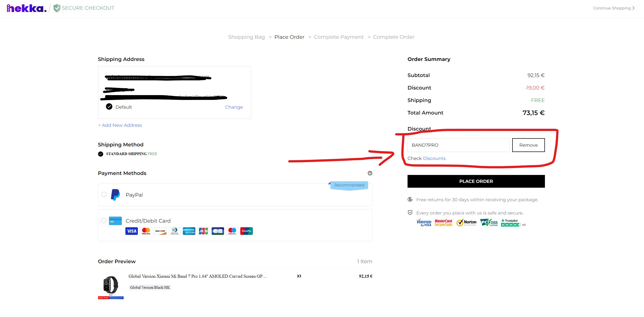Click the VISA card logo

pos(132,231)
